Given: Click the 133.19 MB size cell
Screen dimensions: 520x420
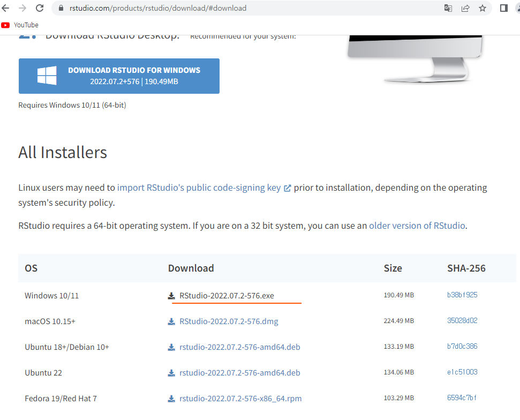Looking at the screenshot, I should [x=399, y=347].
